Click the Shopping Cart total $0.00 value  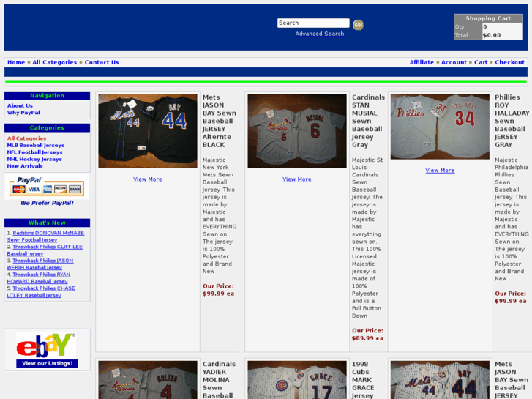click(x=492, y=35)
